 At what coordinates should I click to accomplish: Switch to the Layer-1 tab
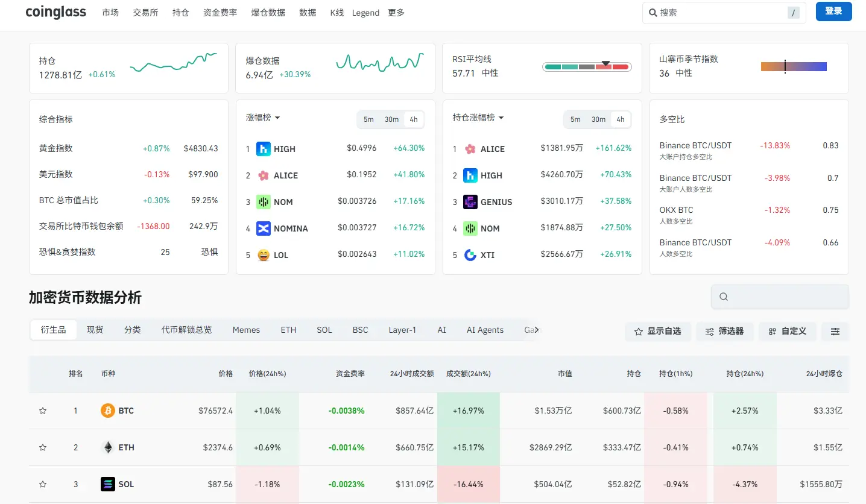click(402, 330)
